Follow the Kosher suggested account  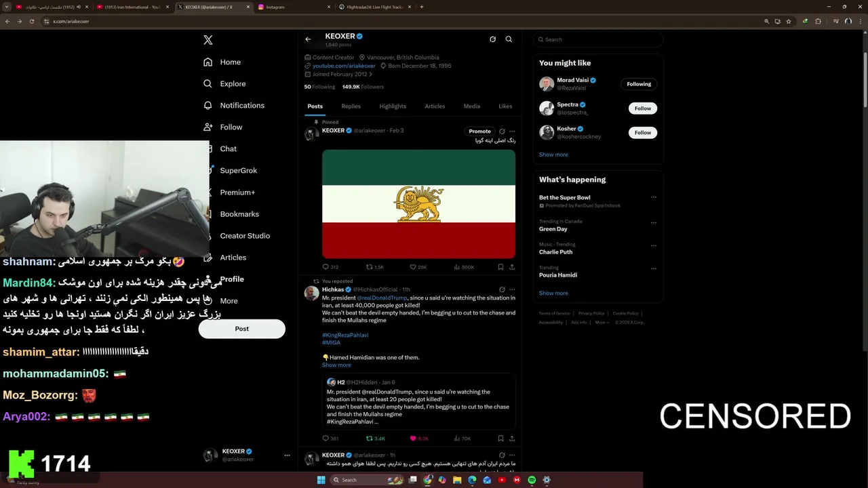tap(643, 132)
